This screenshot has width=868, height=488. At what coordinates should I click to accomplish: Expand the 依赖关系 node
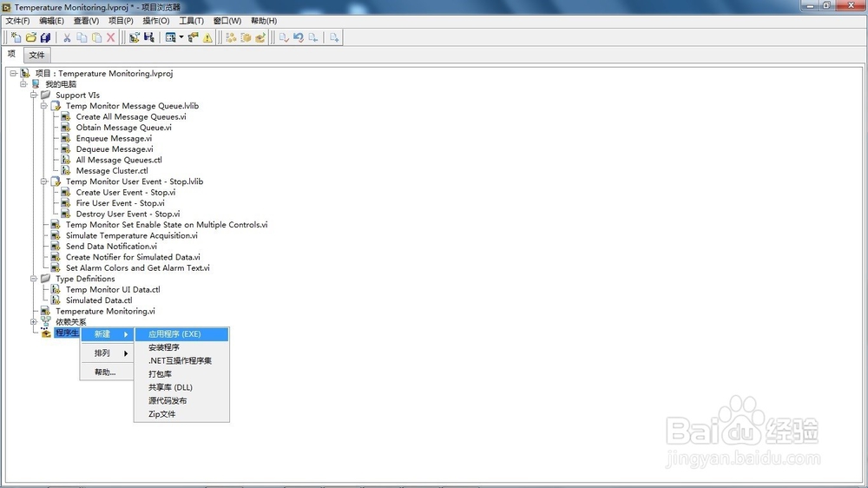(34, 322)
